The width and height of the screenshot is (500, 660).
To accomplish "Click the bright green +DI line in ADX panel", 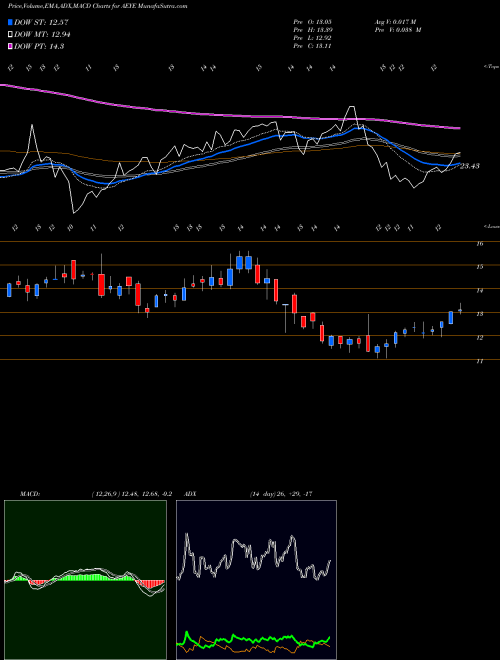I will [x=253, y=639].
